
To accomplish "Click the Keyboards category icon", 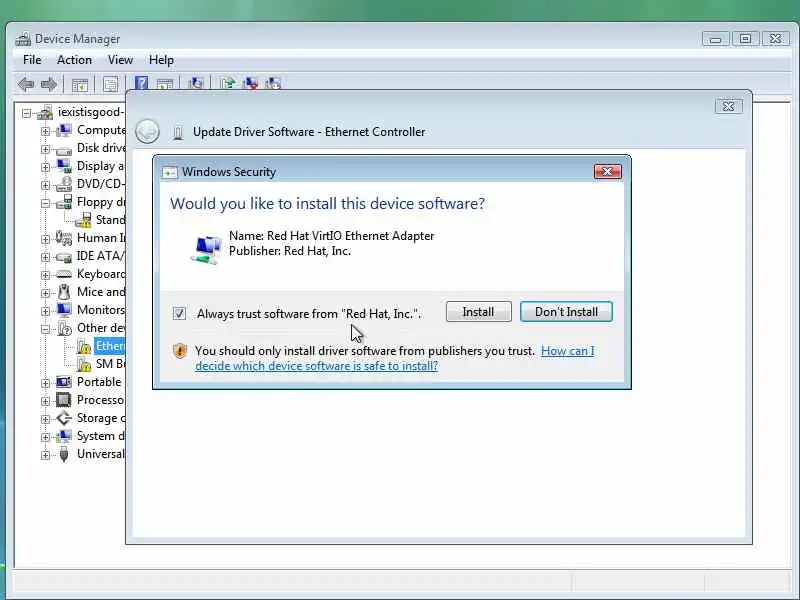I will click(64, 274).
